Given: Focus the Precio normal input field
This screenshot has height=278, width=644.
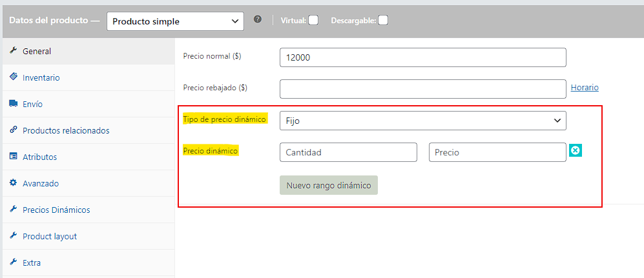Looking at the screenshot, I should click(x=422, y=57).
